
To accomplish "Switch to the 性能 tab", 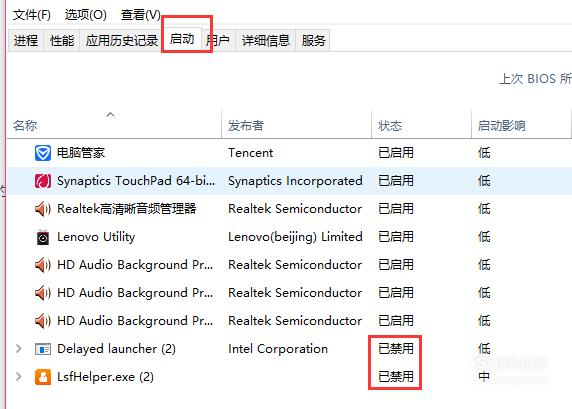I will tap(62, 40).
